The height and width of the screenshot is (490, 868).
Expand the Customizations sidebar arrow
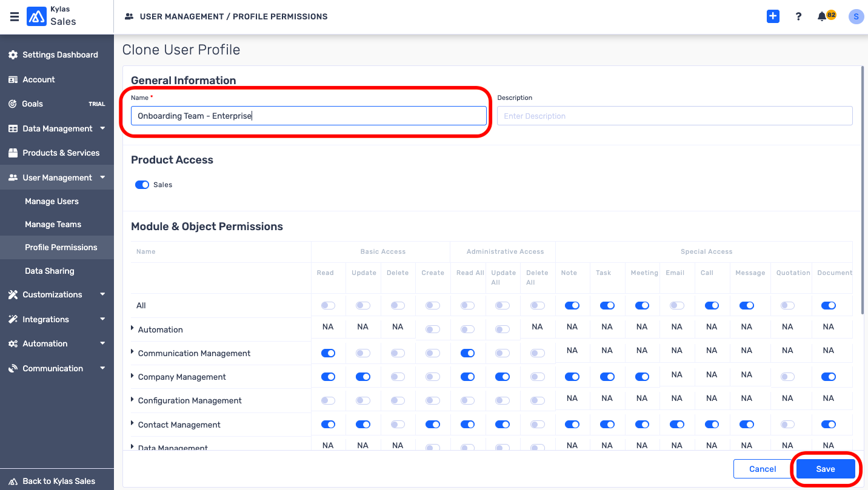tap(102, 294)
